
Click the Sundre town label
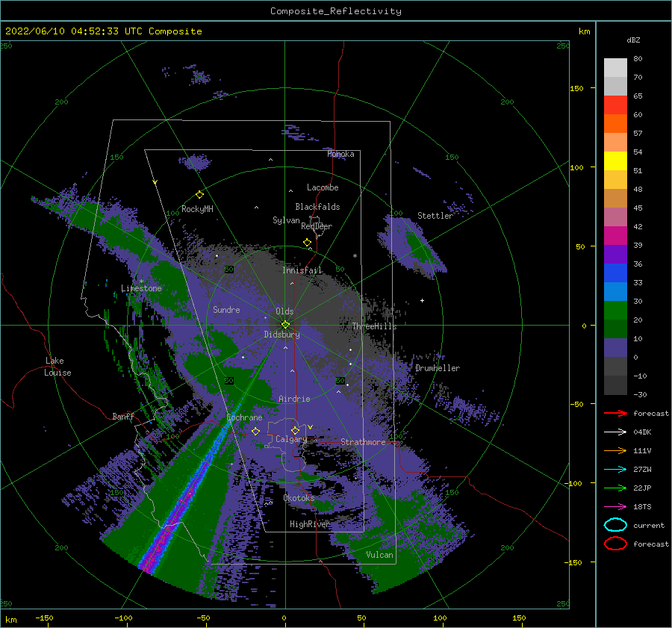point(226,309)
